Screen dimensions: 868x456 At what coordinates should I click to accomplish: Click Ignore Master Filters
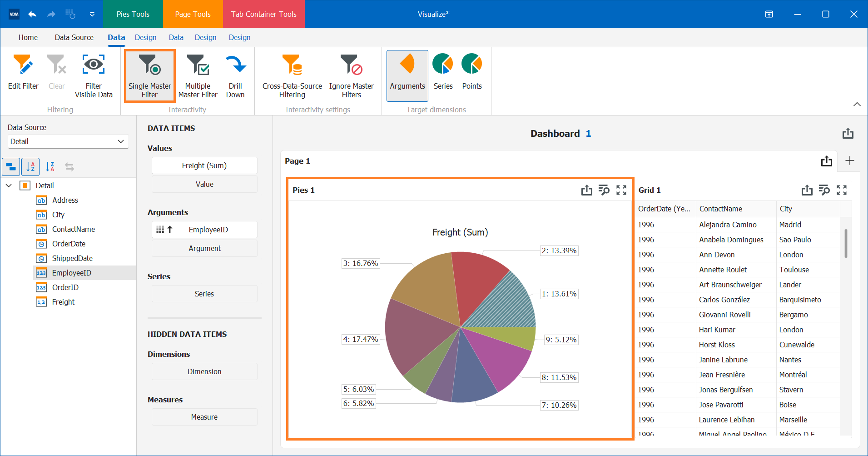351,75
